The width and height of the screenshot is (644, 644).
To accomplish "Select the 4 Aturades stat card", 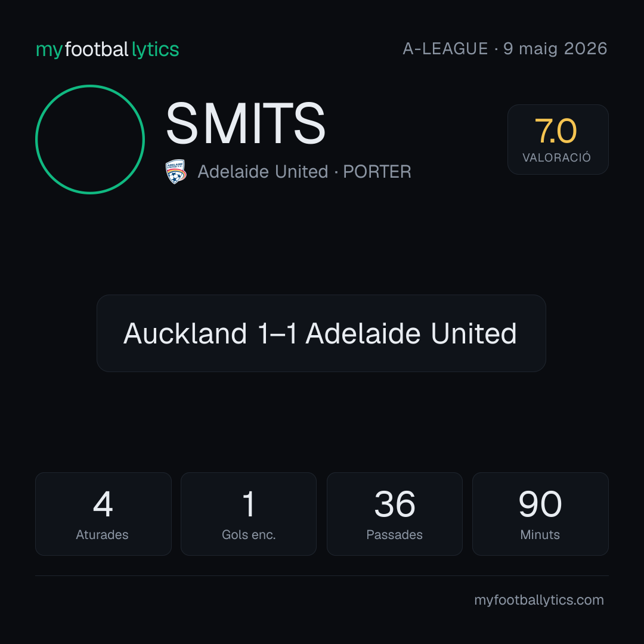I will tap(103, 514).
